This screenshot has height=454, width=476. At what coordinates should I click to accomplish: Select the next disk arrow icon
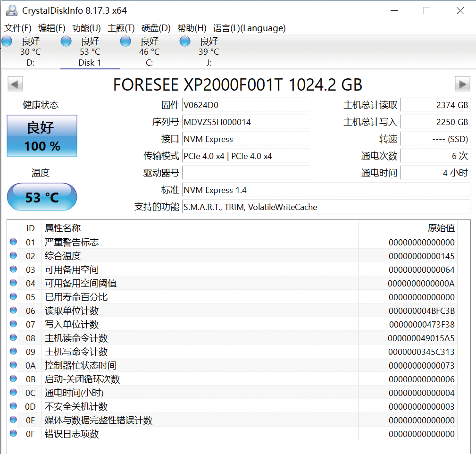tap(463, 84)
